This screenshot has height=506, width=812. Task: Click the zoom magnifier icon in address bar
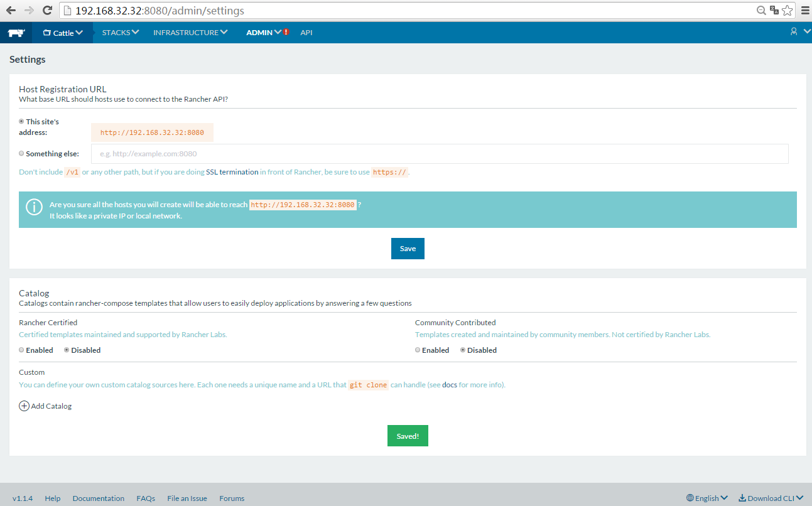pyautogui.click(x=761, y=10)
